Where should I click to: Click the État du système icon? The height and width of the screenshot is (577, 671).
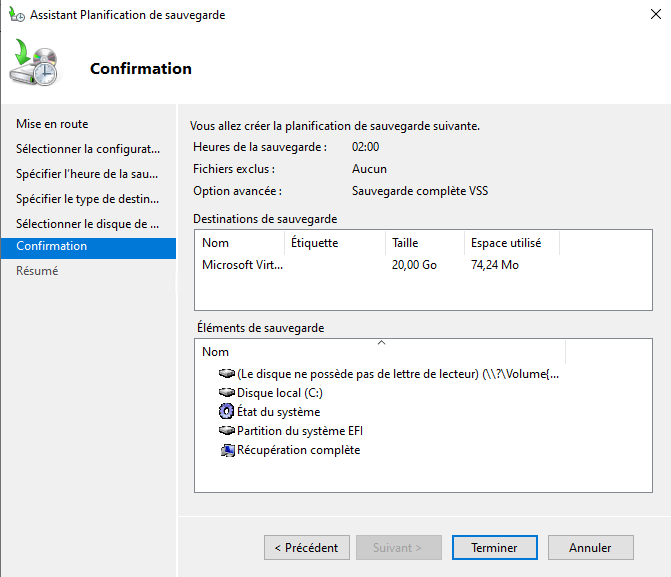click(225, 412)
